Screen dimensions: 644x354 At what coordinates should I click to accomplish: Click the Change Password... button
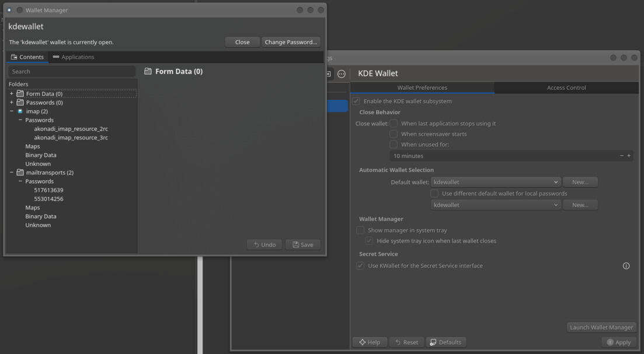(x=291, y=42)
